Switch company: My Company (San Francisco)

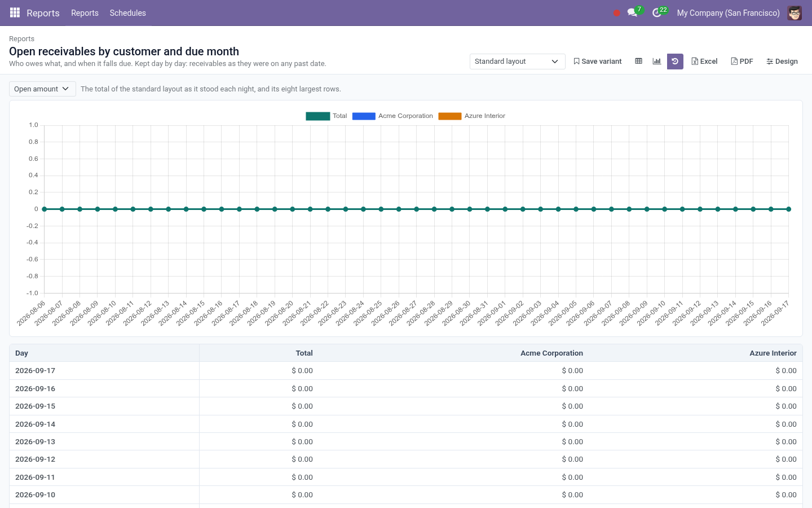pyautogui.click(x=728, y=13)
